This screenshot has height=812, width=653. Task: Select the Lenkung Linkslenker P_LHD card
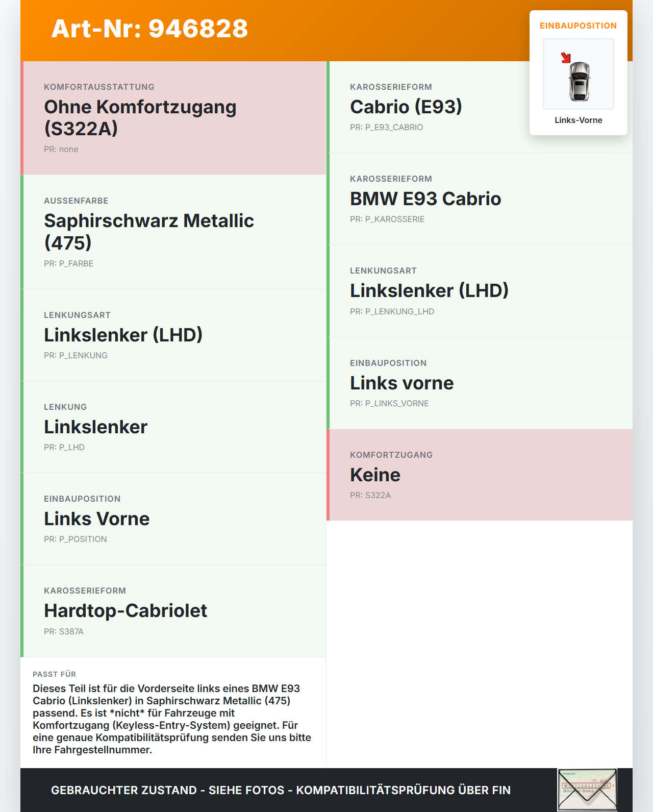click(173, 427)
